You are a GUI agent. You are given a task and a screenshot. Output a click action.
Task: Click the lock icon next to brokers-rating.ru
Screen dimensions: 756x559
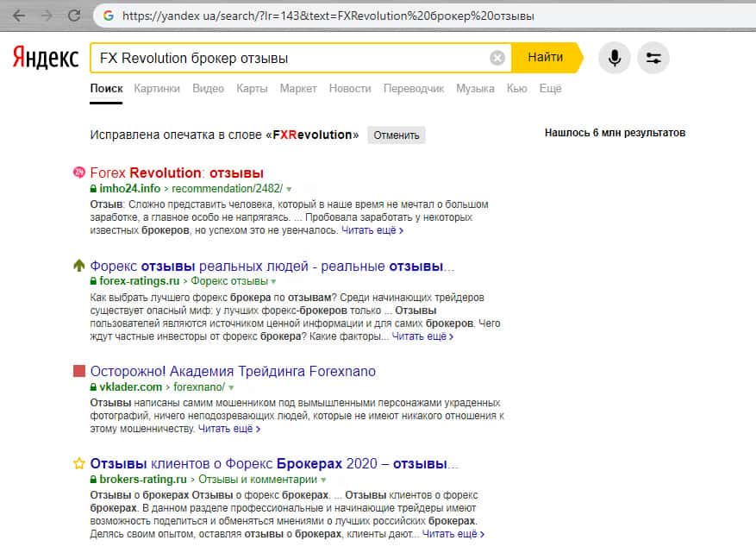[94, 480]
